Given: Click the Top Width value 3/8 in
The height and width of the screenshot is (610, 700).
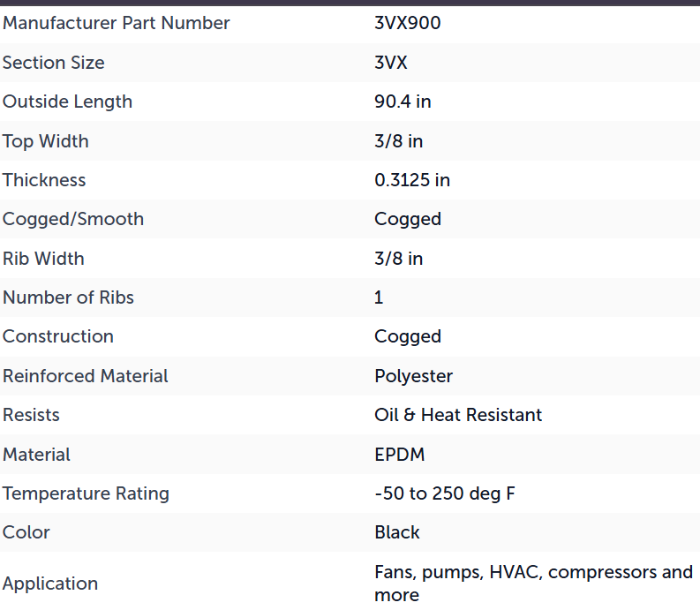Looking at the screenshot, I should click(398, 141).
